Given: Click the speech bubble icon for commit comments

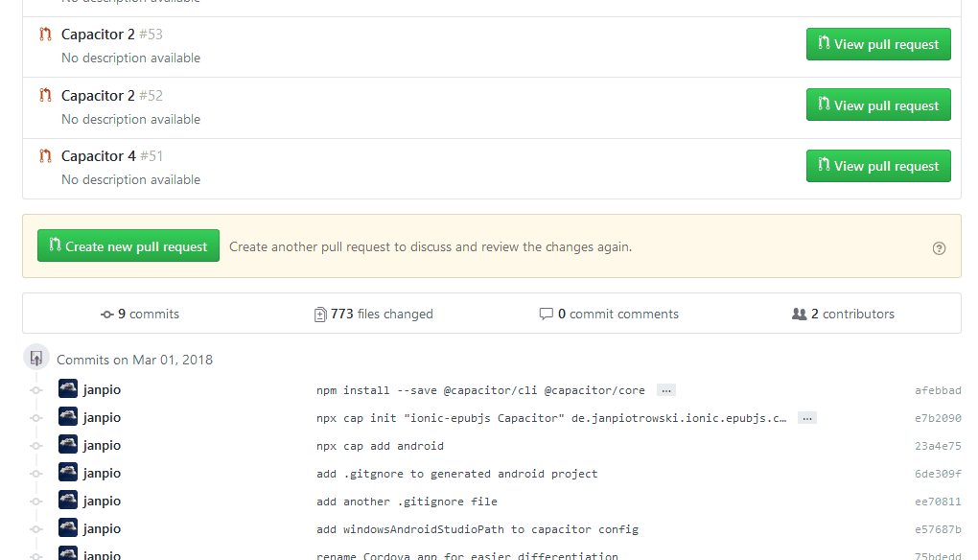Looking at the screenshot, I should point(547,314).
